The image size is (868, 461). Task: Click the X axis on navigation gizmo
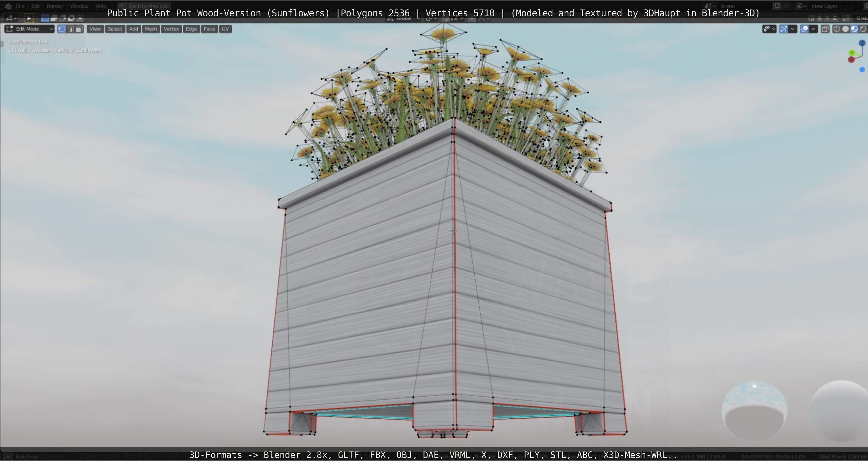pos(851,60)
